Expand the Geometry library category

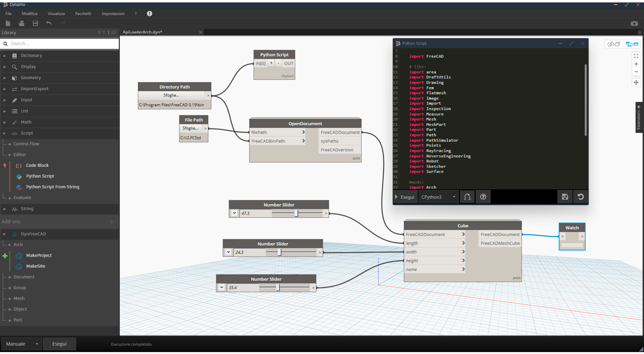click(4, 78)
